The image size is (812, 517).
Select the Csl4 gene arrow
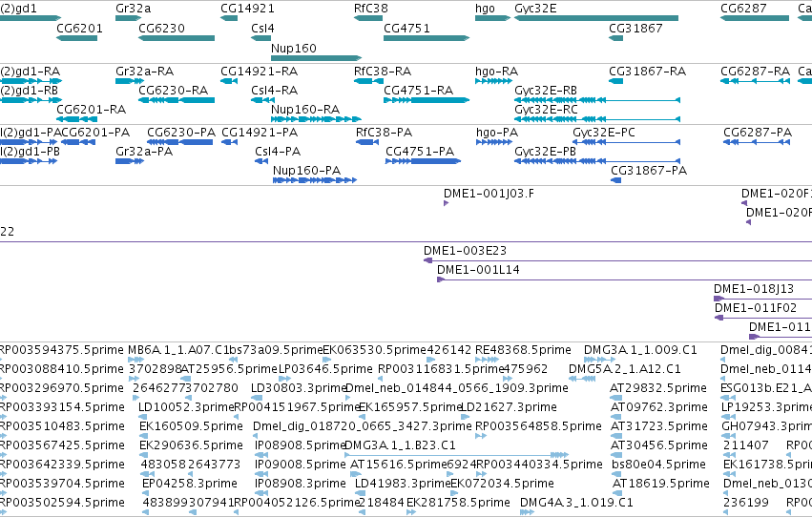click(x=261, y=38)
